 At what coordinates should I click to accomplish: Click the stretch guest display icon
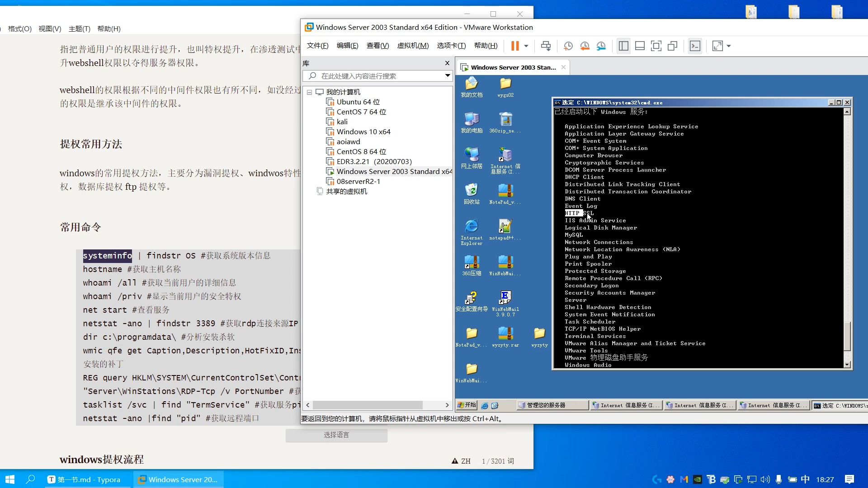[x=717, y=46]
